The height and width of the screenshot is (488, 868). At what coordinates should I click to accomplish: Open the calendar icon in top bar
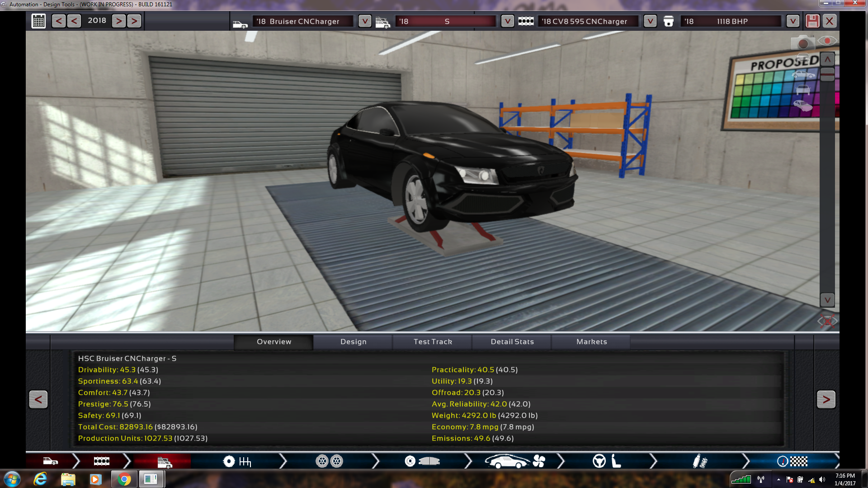[38, 21]
